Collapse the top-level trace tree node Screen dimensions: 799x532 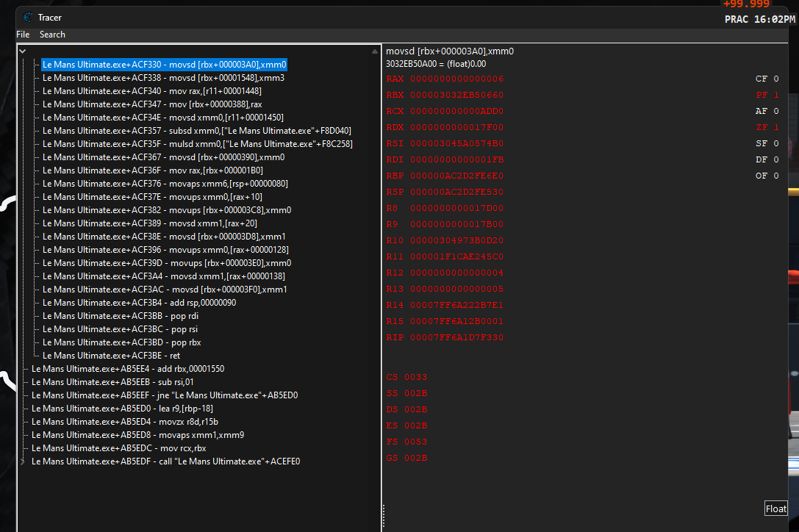pos(23,51)
